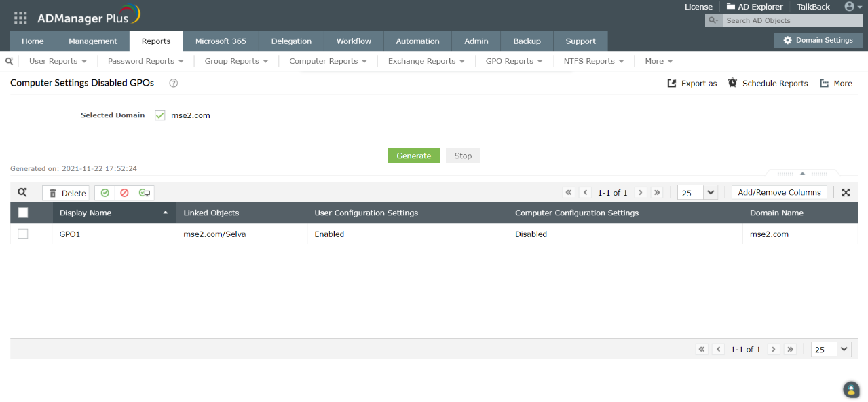
Task: Click the Stop button
Action: tap(463, 156)
